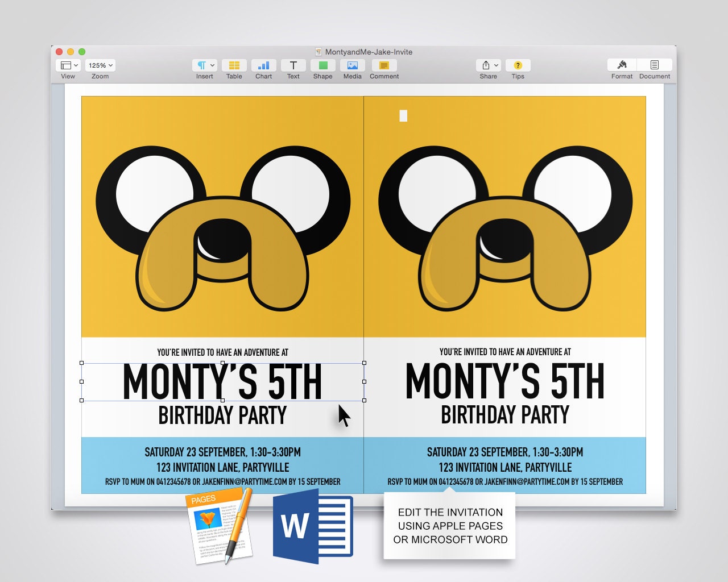Screen dimensions: 728x582
Task: Open the Document setup panel
Action: pos(655,65)
